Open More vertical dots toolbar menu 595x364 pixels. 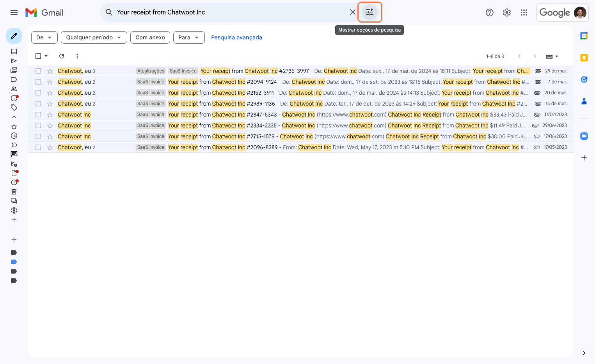coord(77,56)
